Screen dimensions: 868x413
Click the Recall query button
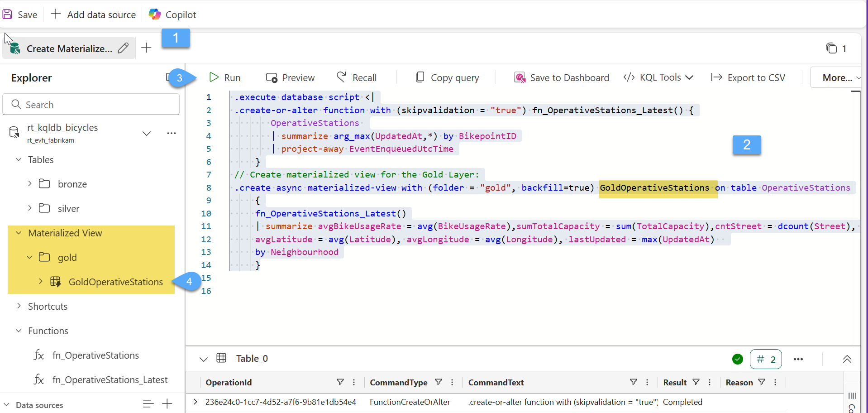[x=357, y=77]
